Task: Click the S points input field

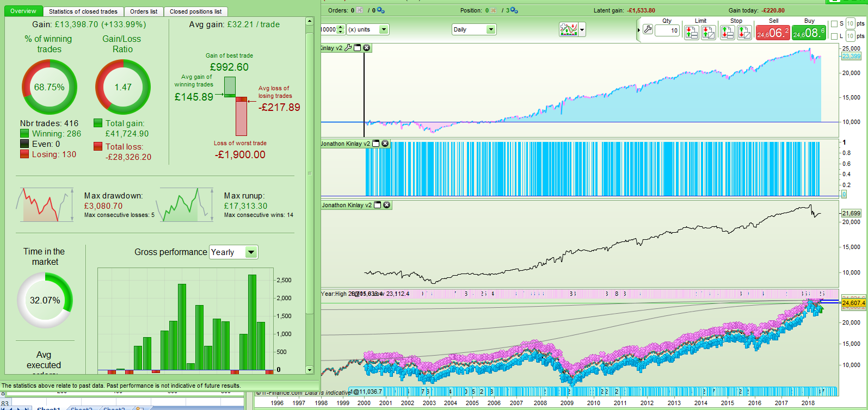Action: pos(850,24)
